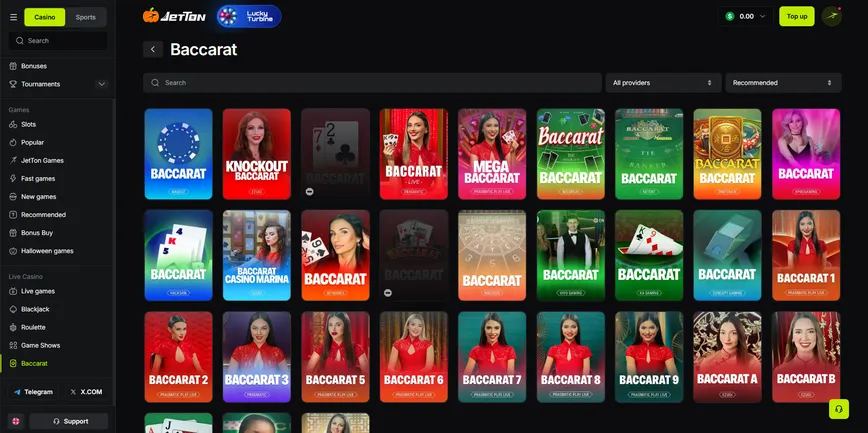Screen dimensions: 868x433
Task: Open the X.COM social link
Action: click(86, 392)
